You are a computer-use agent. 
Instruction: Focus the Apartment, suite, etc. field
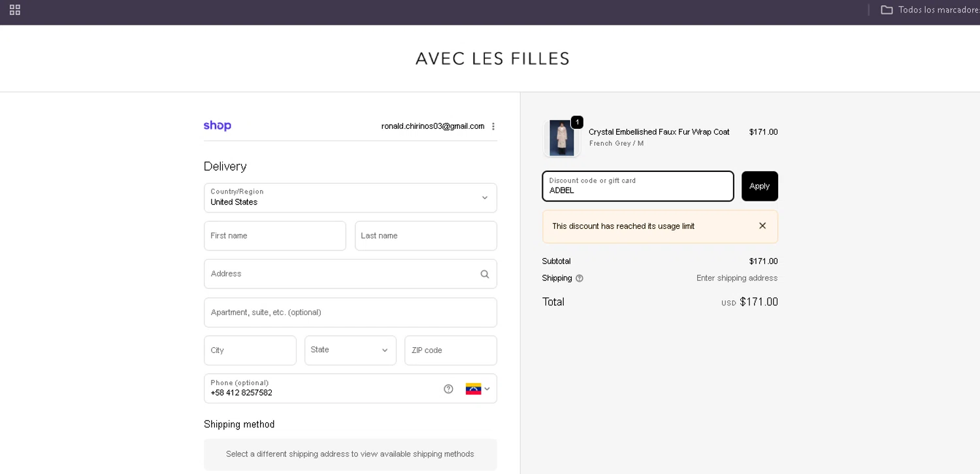(350, 313)
